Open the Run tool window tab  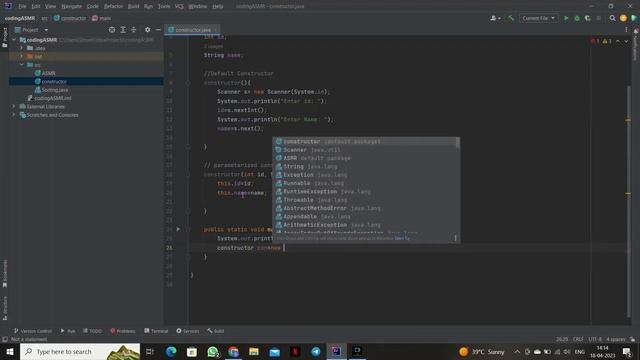point(68,331)
